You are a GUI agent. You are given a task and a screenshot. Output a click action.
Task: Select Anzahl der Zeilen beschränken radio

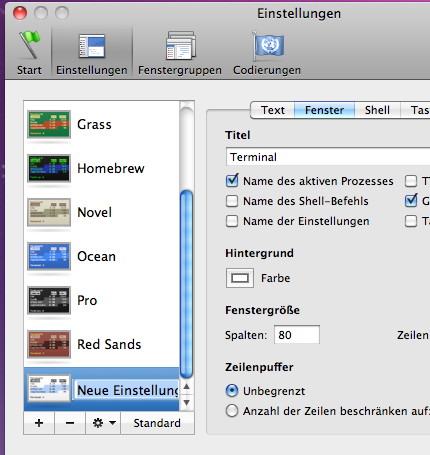[232, 411]
